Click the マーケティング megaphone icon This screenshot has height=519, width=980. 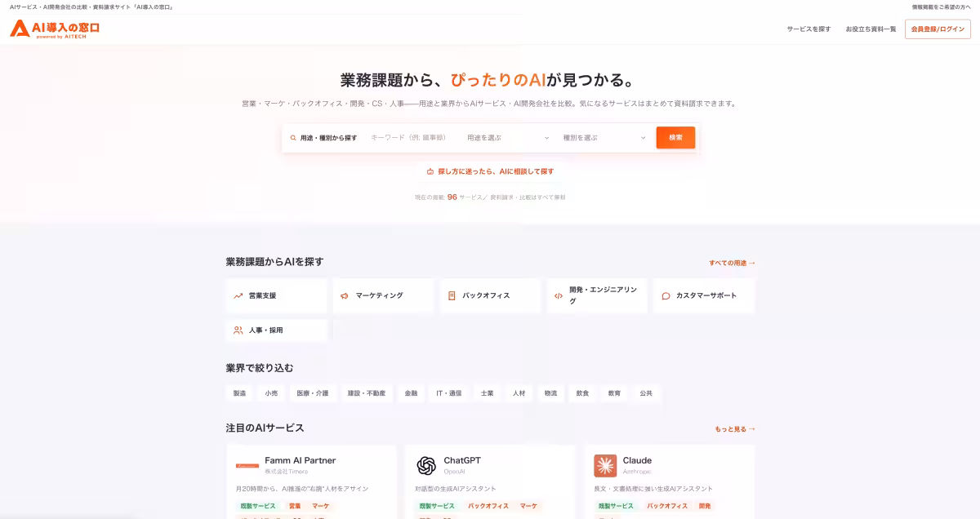pyautogui.click(x=345, y=296)
